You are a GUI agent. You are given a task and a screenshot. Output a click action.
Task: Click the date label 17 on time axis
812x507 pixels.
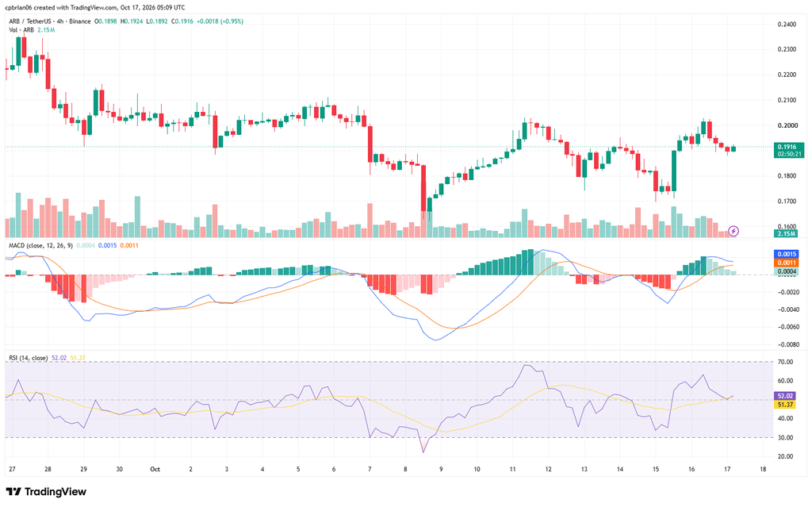tap(727, 469)
